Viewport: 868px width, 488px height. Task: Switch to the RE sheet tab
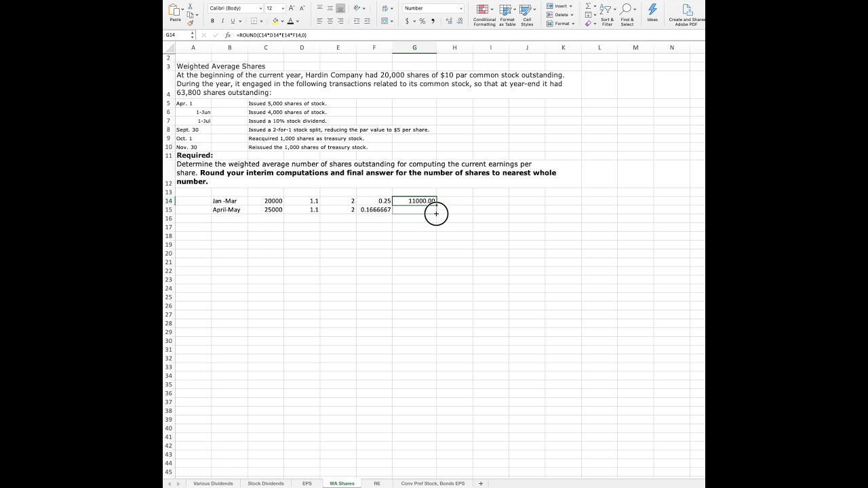(x=377, y=483)
